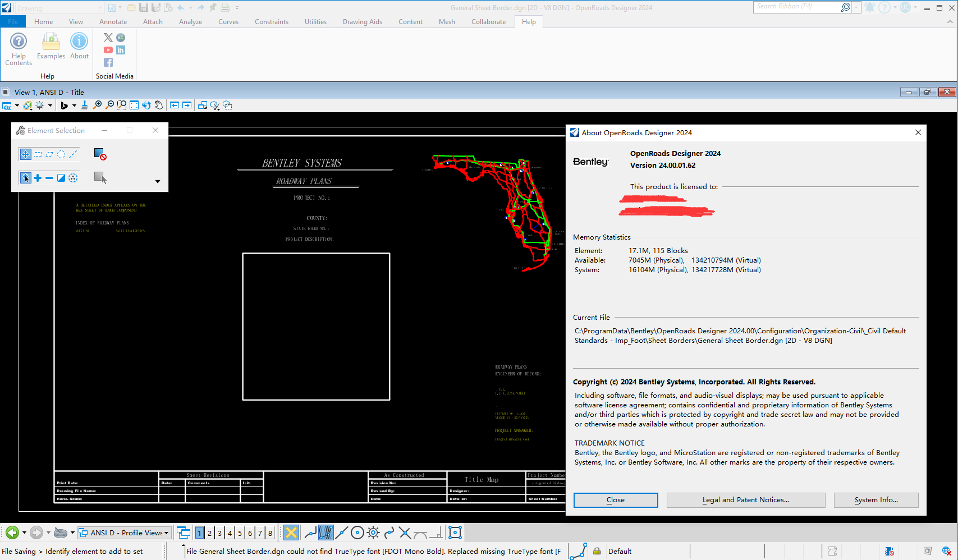Toggle view number 3 button

pyautogui.click(x=219, y=533)
